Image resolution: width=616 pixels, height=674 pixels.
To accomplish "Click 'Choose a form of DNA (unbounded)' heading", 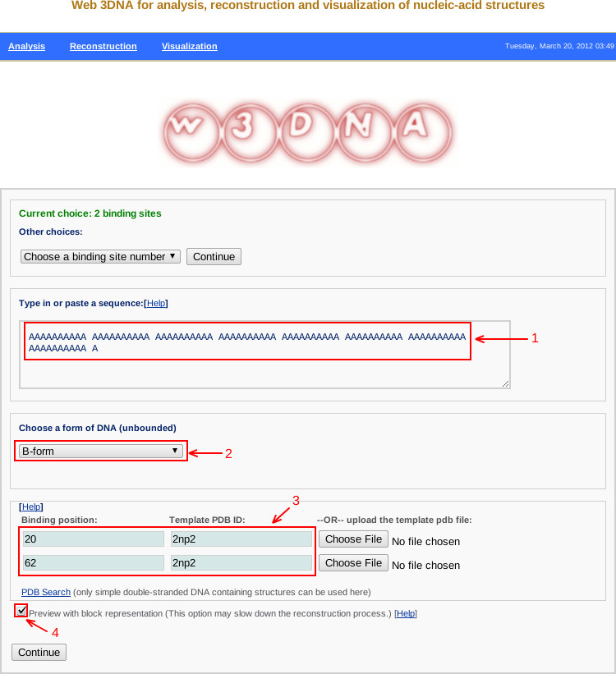I will pos(97,429).
